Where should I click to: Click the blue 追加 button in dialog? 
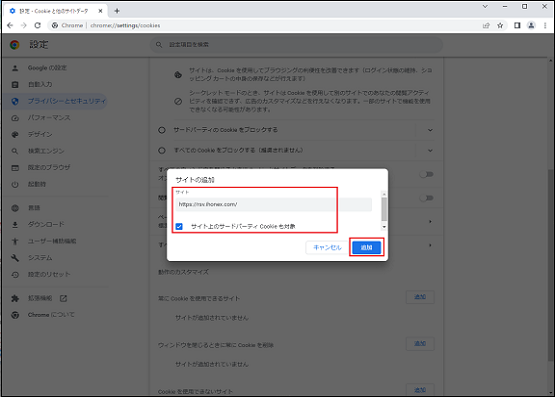[x=366, y=247]
